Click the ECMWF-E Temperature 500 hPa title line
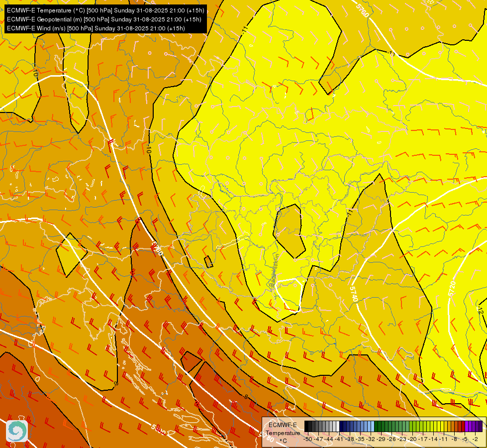The height and width of the screenshot is (448, 487). coord(105,10)
